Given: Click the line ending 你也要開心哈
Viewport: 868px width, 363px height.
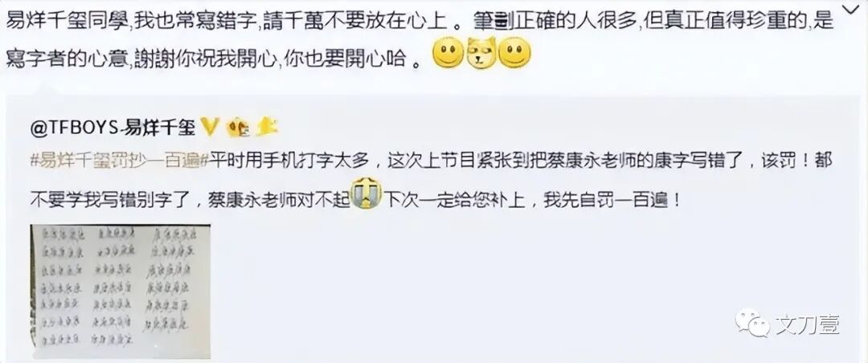Looking at the screenshot, I should coord(212,58).
